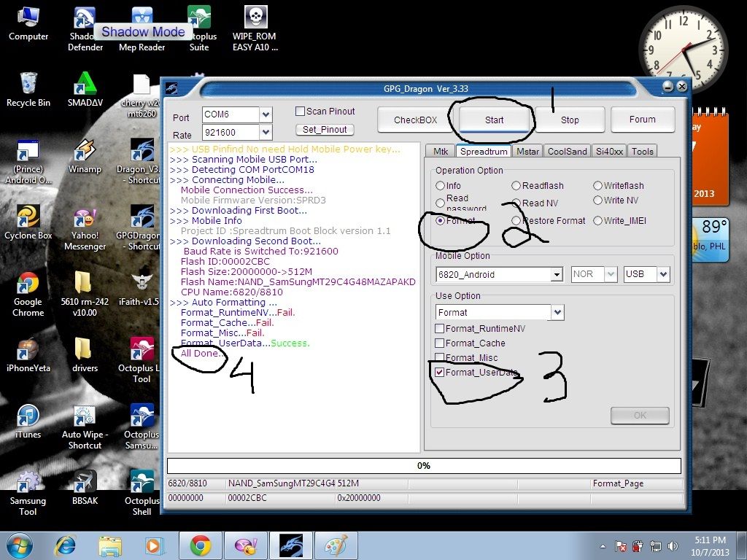
Task: Open the Forum button
Action: point(642,120)
